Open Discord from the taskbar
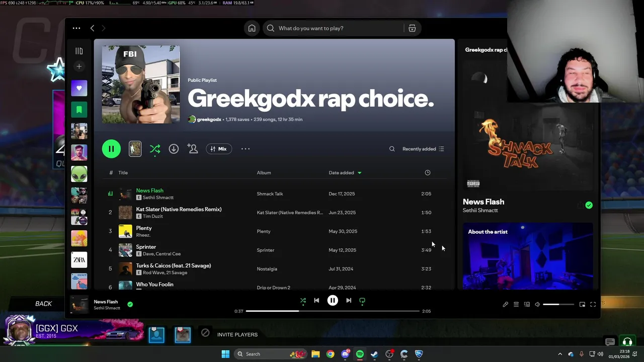Image resolution: width=644 pixels, height=362 pixels. click(x=345, y=354)
